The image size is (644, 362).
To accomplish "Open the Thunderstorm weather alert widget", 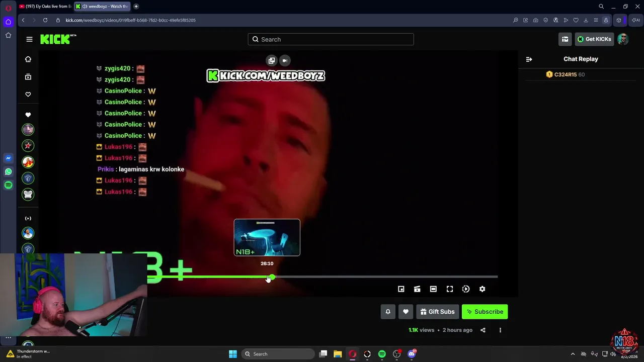I will point(28,354).
